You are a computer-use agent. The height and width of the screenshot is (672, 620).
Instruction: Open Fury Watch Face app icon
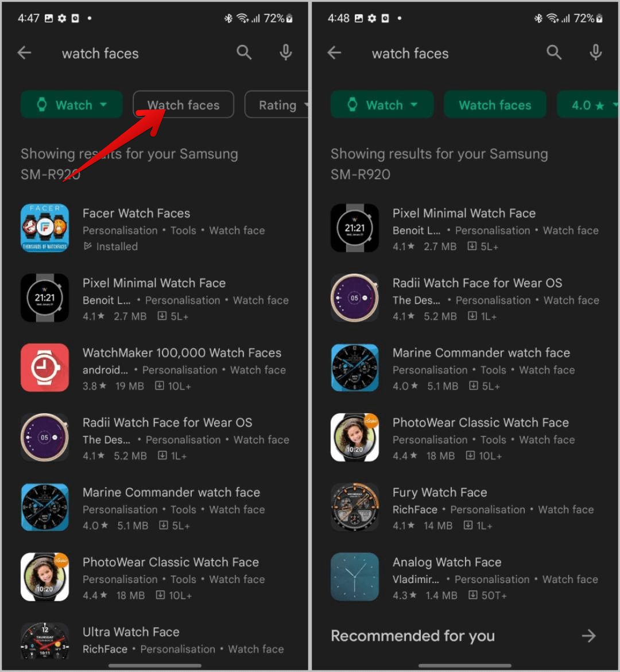355,507
